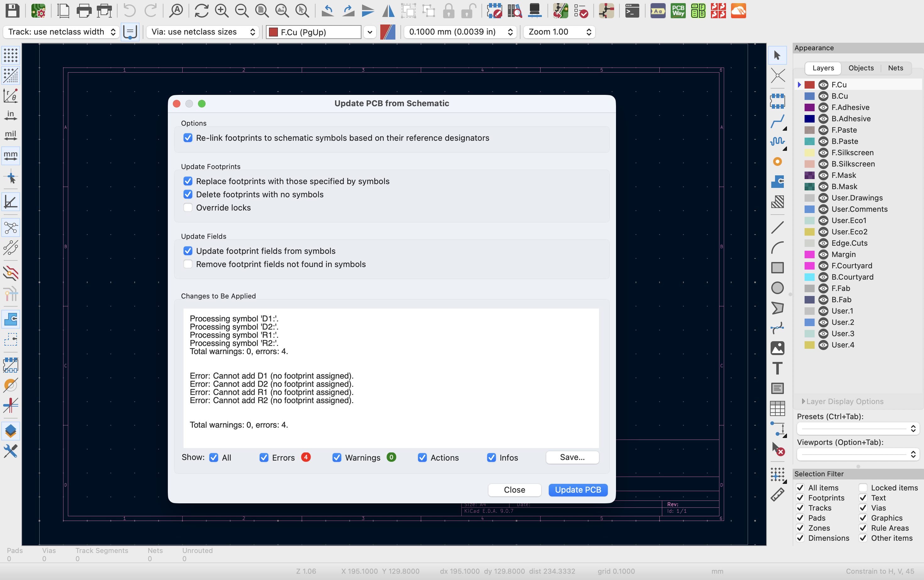Enable the Override locks checkbox
The image size is (924, 580).
(x=188, y=208)
